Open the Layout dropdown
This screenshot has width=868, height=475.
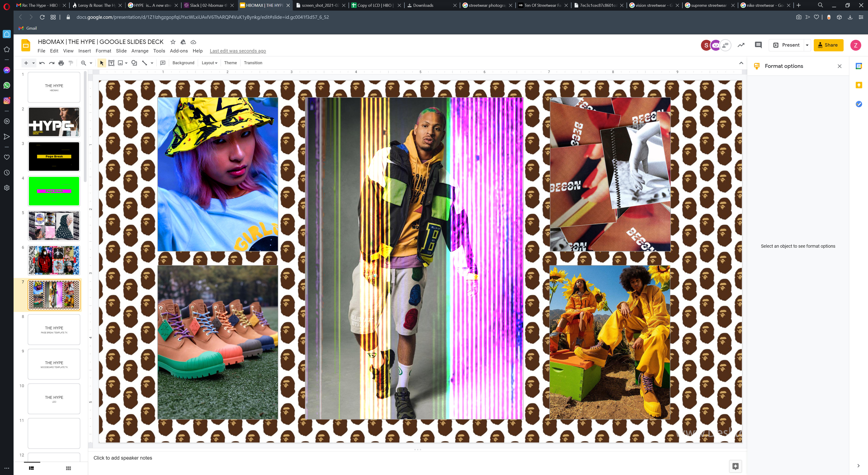[209, 63]
